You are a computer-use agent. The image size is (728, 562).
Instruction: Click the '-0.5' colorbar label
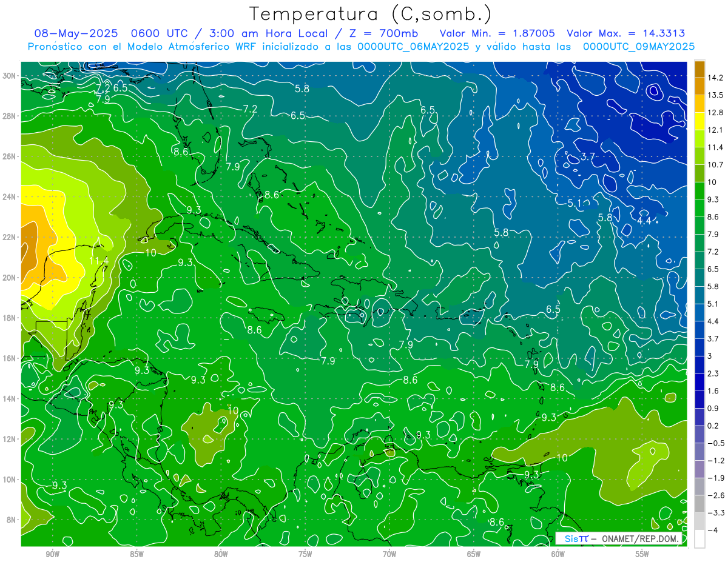pos(715,443)
